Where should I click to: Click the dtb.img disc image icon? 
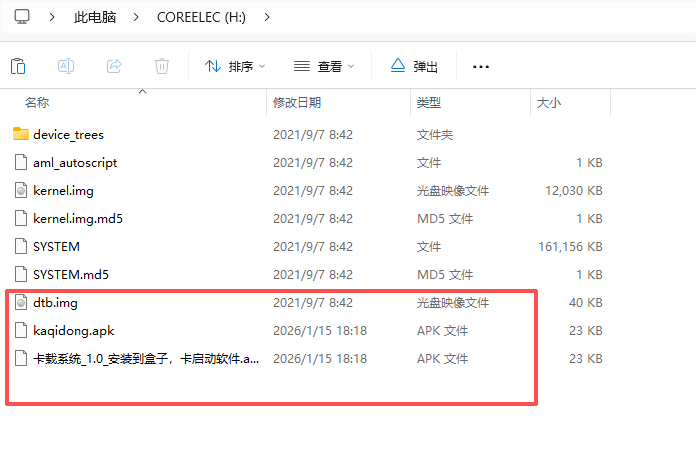coord(21,302)
